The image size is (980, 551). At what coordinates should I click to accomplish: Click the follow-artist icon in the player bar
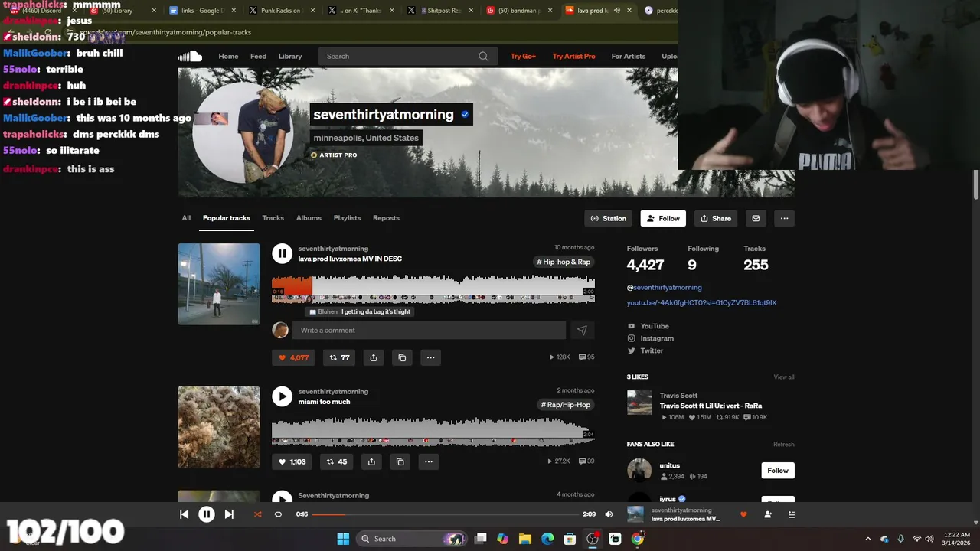coord(768,514)
